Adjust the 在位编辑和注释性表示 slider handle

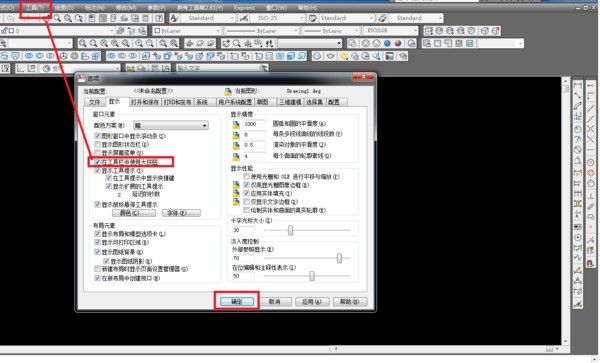(312, 276)
